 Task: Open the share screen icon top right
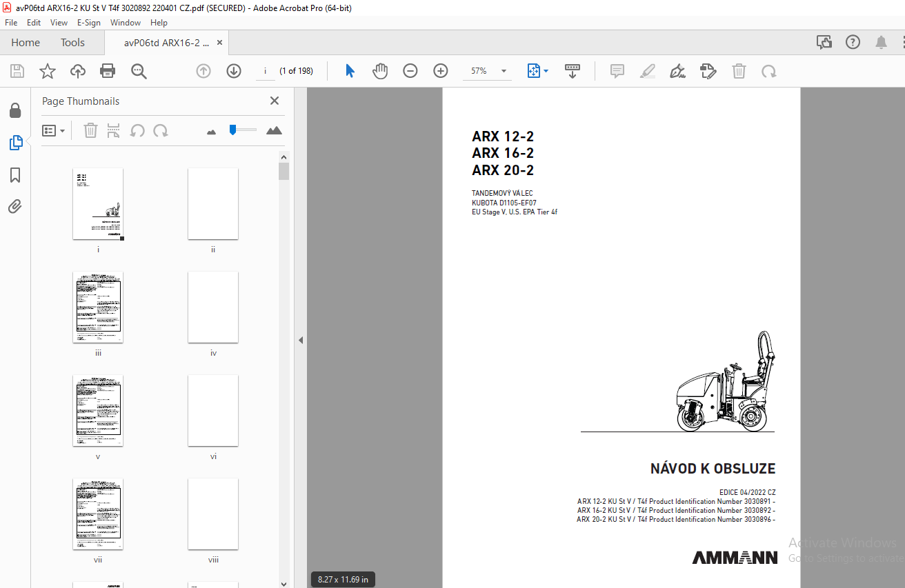coord(824,43)
